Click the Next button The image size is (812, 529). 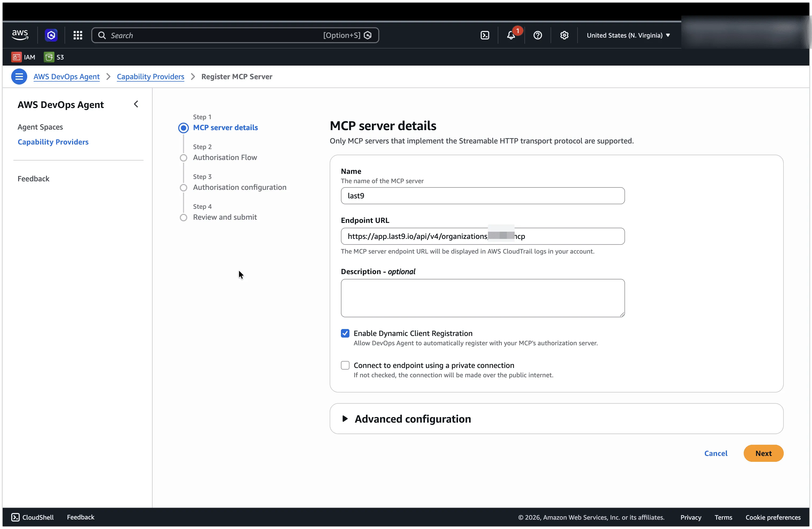point(763,453)
